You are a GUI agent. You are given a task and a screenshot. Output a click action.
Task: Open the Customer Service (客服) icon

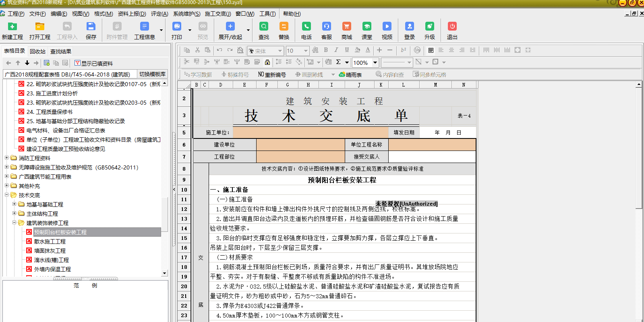tap(326, 27)
